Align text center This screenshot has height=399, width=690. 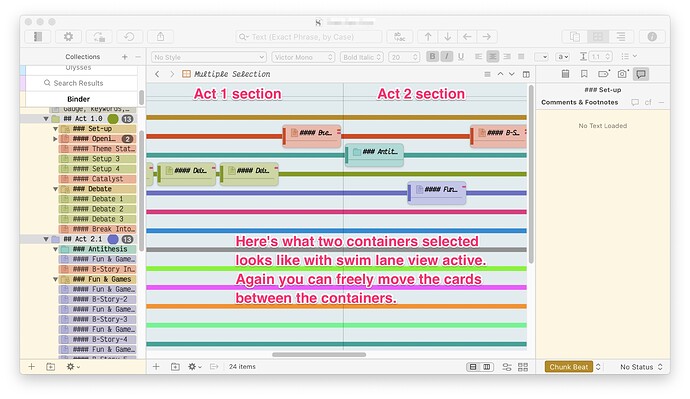pos(493,56)
